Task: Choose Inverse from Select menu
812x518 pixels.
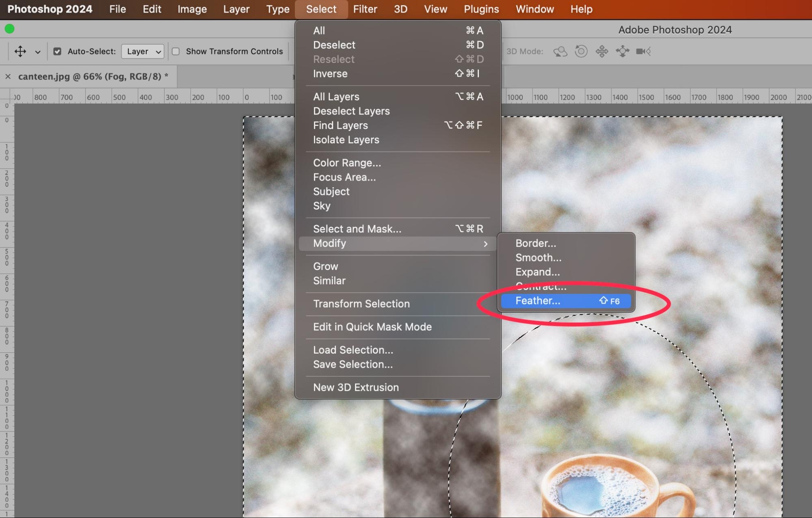Action: [330, 74]
